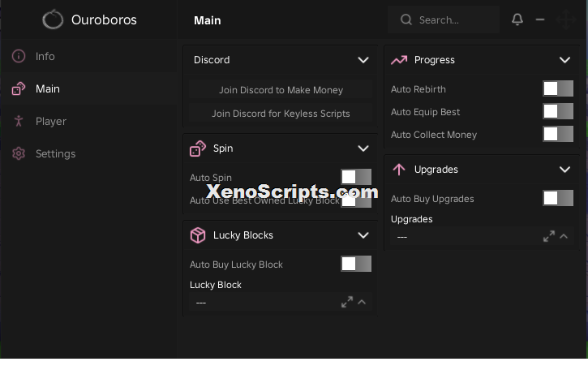Collapse the Upgrades section chevron
Viewport: 588px width, 383px height.
[x=564, y=170]
